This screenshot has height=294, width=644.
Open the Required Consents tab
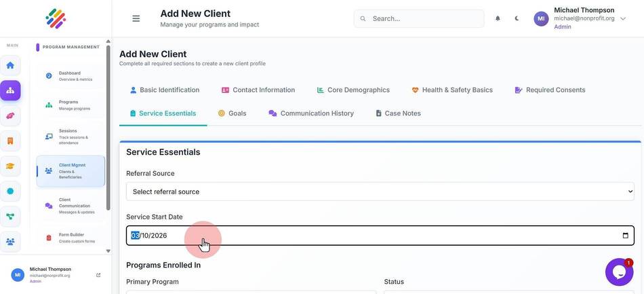550,90
